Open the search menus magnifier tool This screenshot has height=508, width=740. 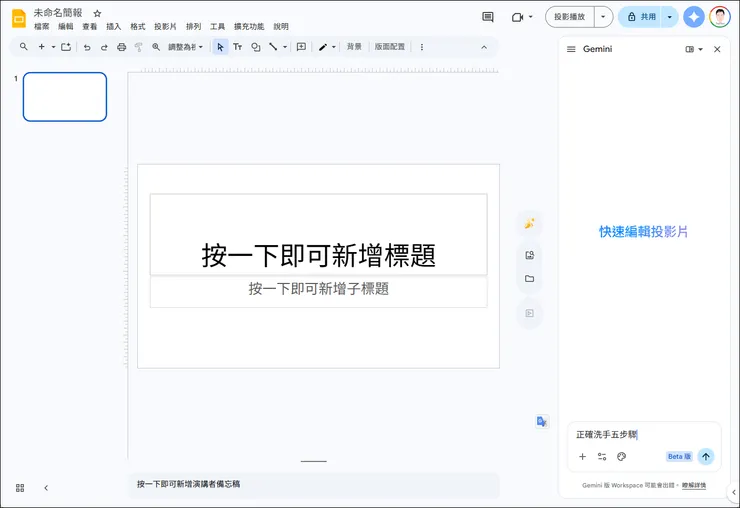point(24,47)
